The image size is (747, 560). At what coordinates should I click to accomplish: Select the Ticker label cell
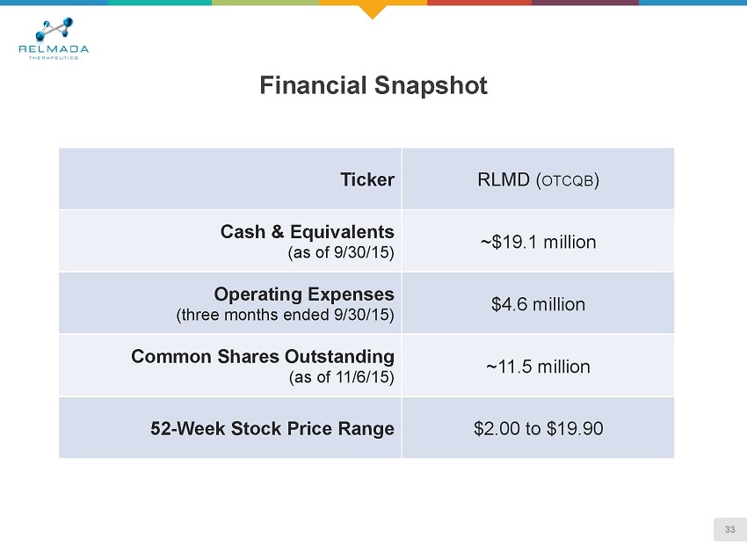367,178
